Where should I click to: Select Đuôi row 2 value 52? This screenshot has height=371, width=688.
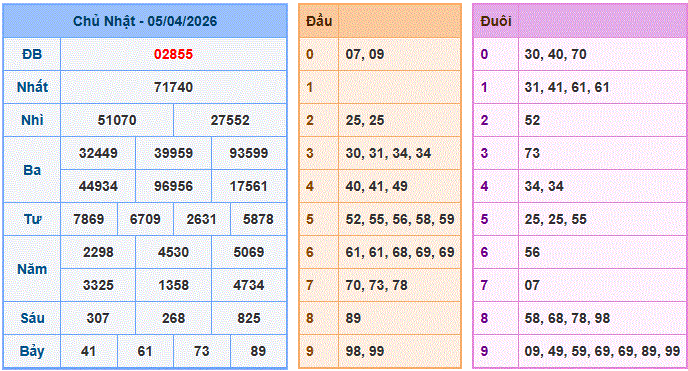[532, 120]
